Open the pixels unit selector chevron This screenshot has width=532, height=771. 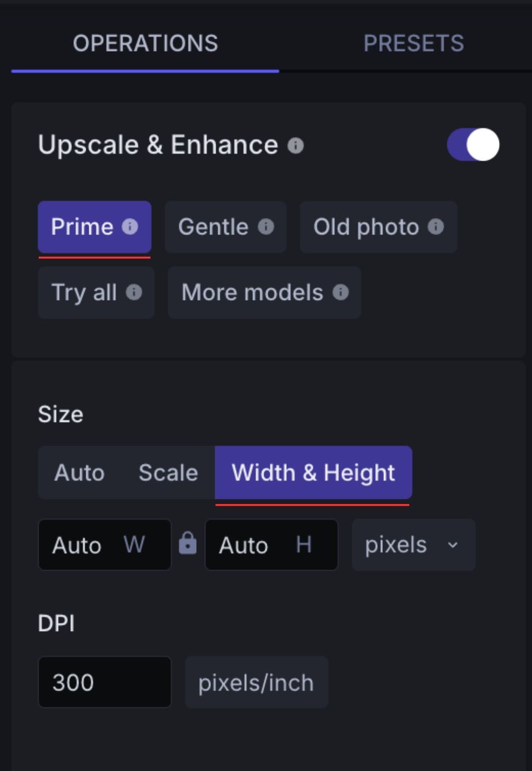click(453, 545)
